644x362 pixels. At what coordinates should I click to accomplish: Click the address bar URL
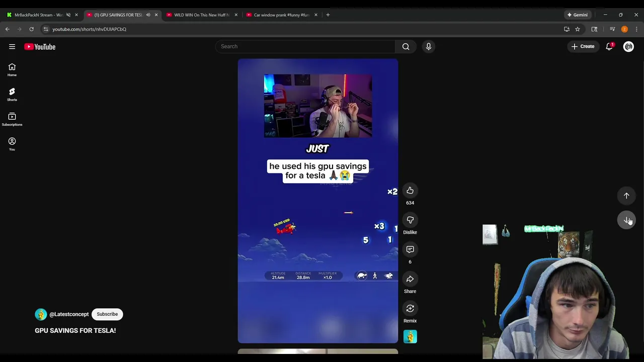[x=90, y=29]
